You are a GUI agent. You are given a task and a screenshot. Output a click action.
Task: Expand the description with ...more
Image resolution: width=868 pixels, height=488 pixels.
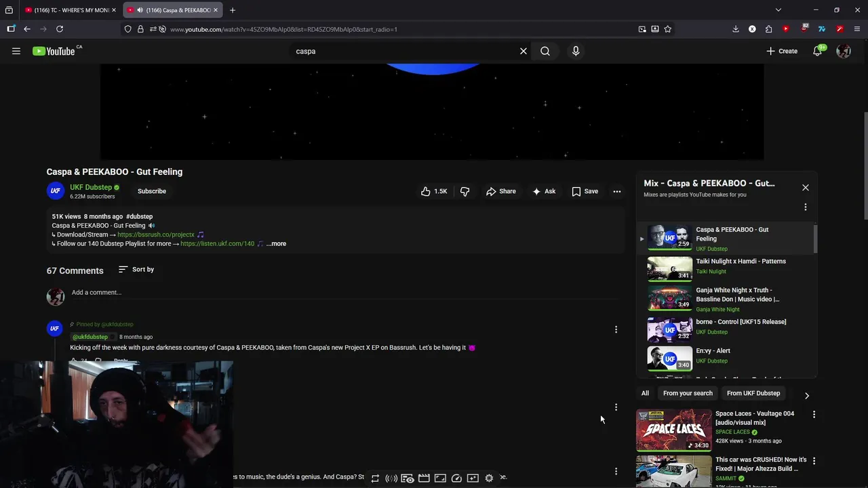click(x=276, y=243)
